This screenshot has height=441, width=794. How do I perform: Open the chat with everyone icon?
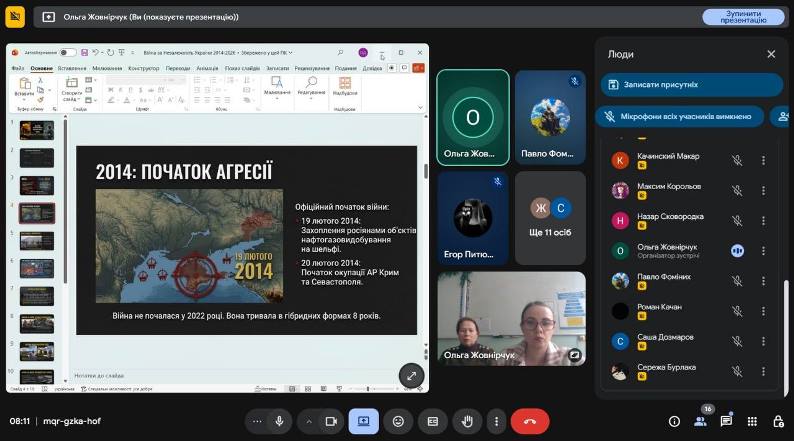(726, 421)
